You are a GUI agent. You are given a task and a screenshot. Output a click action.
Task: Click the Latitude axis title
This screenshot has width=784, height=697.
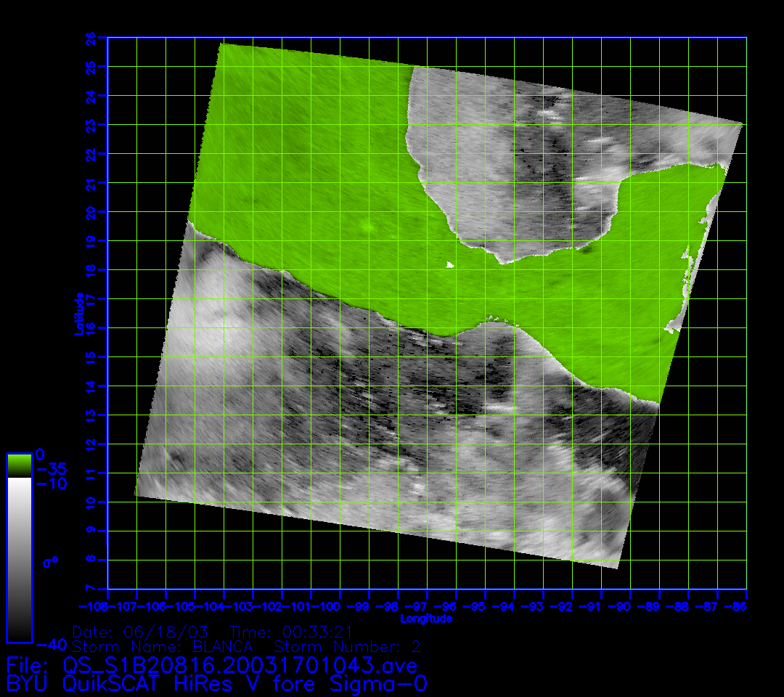pyautogui.click(x=77, y=313)
